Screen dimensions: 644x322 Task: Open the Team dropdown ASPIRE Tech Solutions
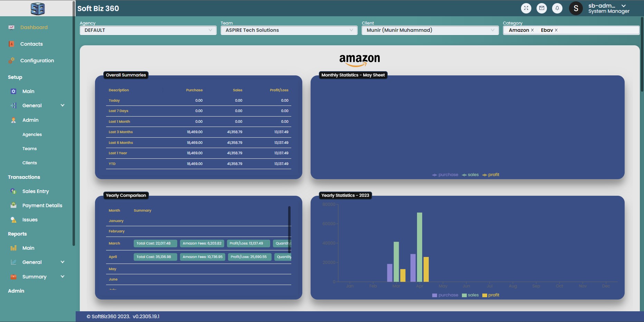289,30
